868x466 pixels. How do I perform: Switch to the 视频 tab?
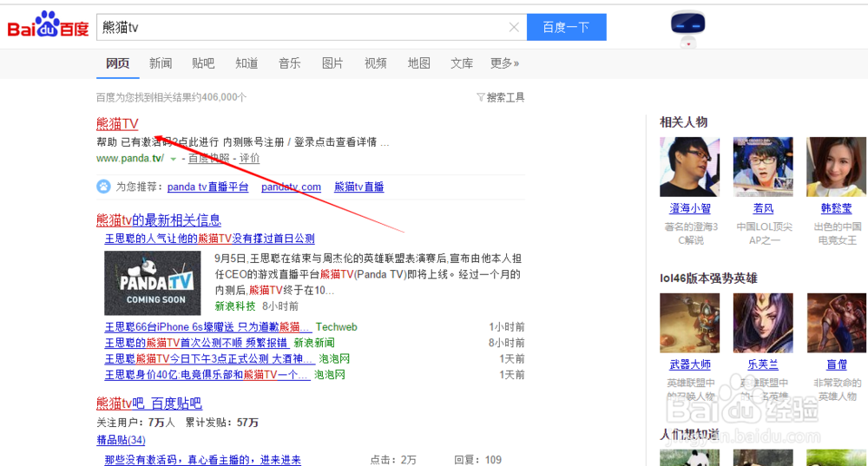[x=375, y=63]
